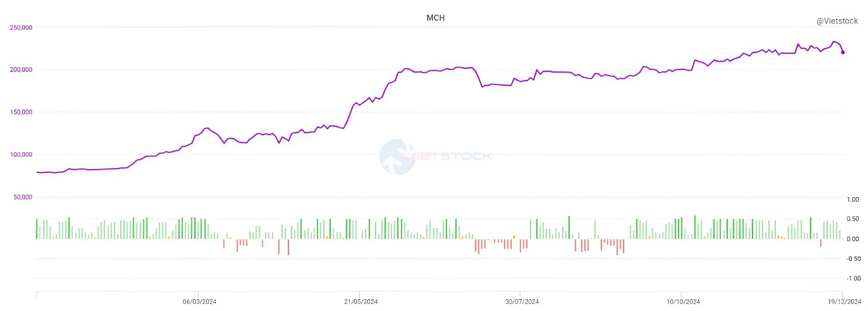Select the MCH chart title
This screenshot has width=868, height=311.
coord(436,18)
